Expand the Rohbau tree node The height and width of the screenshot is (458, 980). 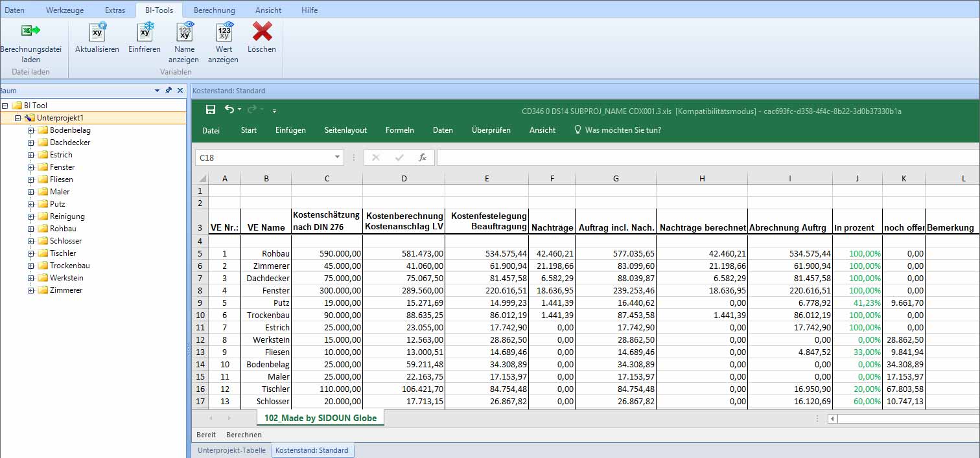(x=30, y=229)
